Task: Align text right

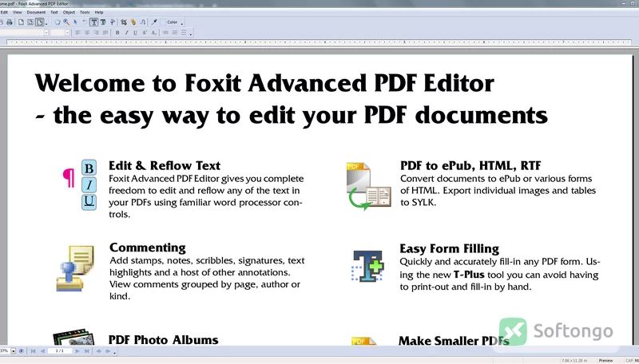Action: [x=96, y=33]
